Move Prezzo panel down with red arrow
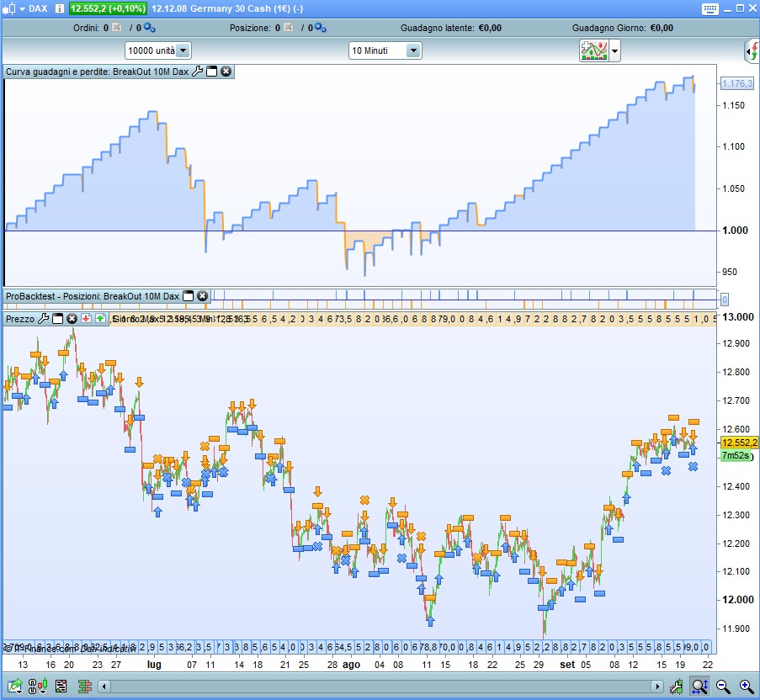Image resolution: width=760 pixels, height=700 pixels. 87,319
